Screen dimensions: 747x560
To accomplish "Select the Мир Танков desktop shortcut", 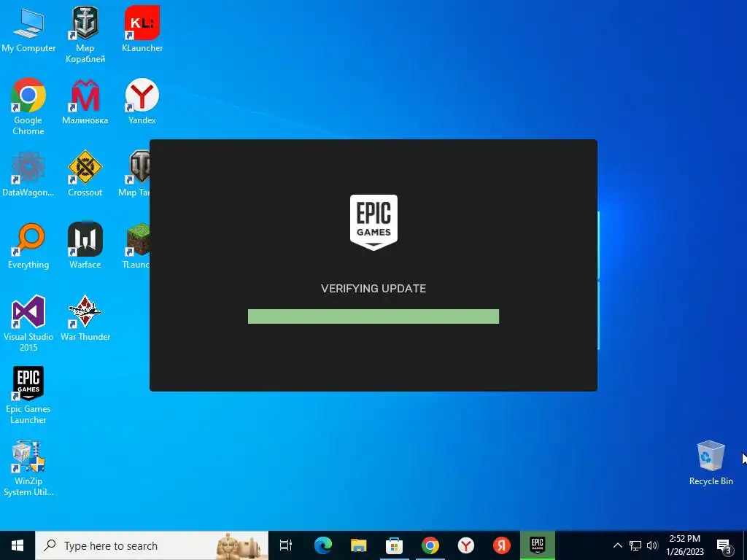I will pyautogui.click(x=134, y=174).
